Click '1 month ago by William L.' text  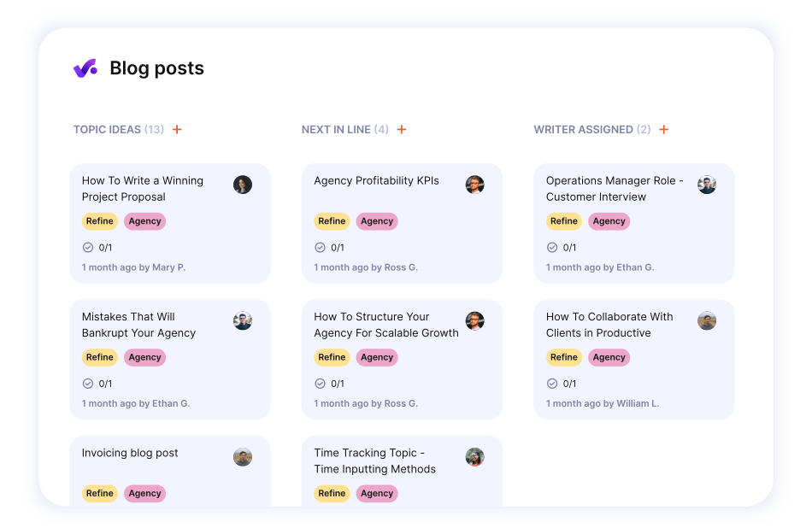tap(603, 404)
